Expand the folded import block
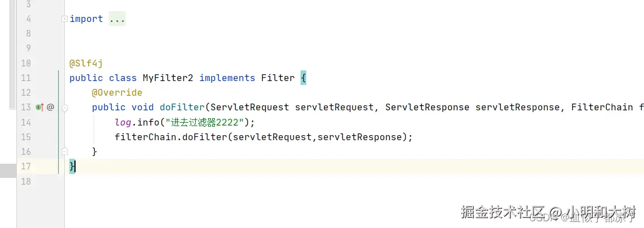This screenshot has height=228, width=644. coord(64,19)
